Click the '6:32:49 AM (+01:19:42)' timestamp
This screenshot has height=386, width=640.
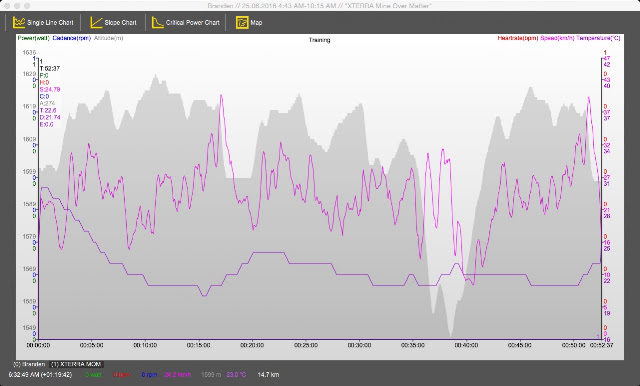[x=40, y=375]
